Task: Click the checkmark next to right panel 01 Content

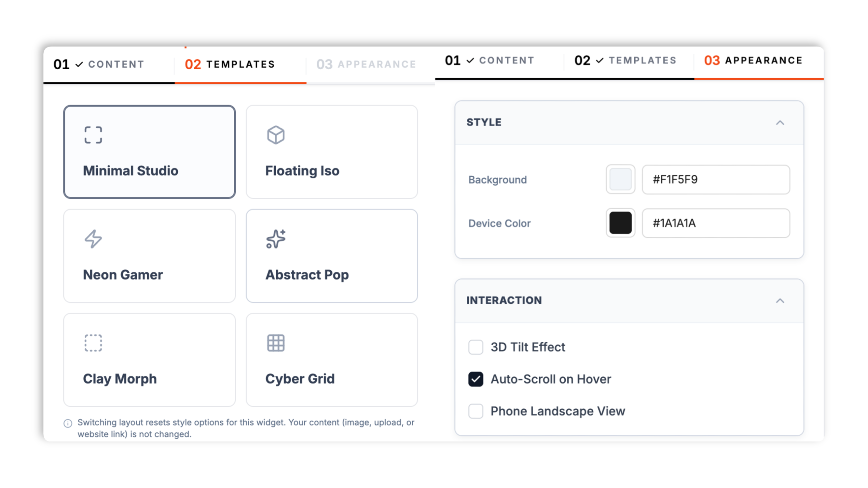Action: (x=470, y=61)
